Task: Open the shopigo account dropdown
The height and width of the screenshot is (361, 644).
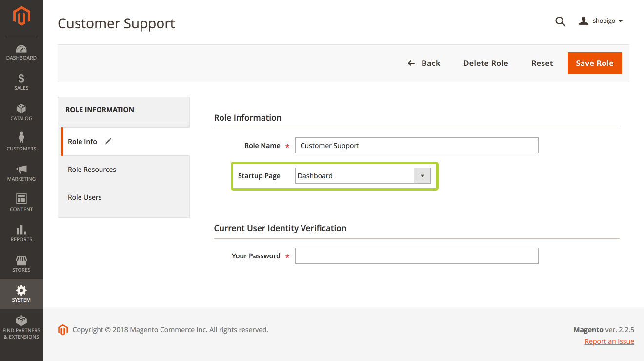Action: coord(601,21)
